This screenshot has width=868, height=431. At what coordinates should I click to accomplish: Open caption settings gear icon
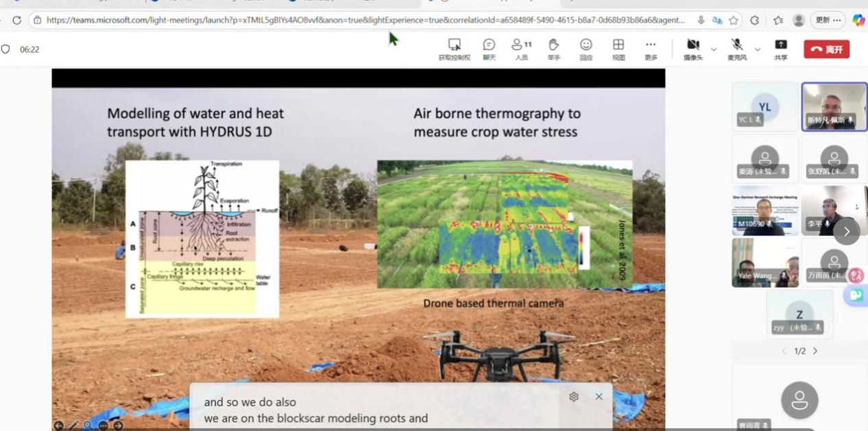[x=574, y=397]
